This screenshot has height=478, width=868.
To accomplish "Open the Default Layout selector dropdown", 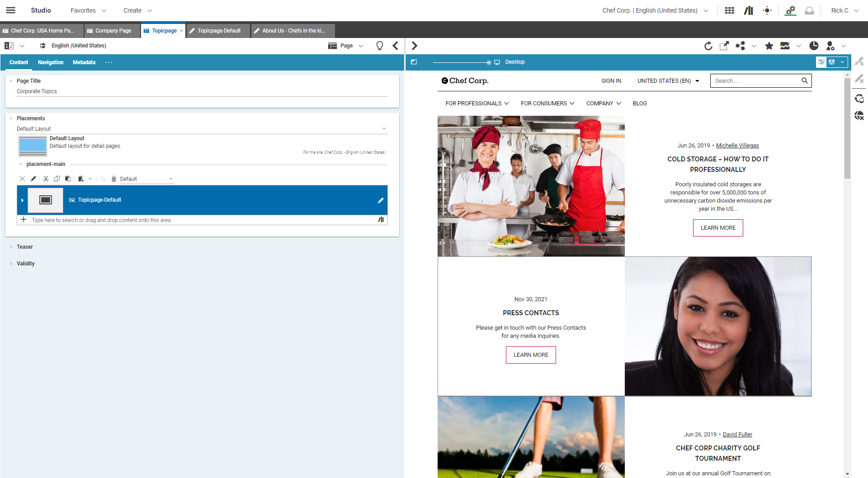I will pos(202,129).
